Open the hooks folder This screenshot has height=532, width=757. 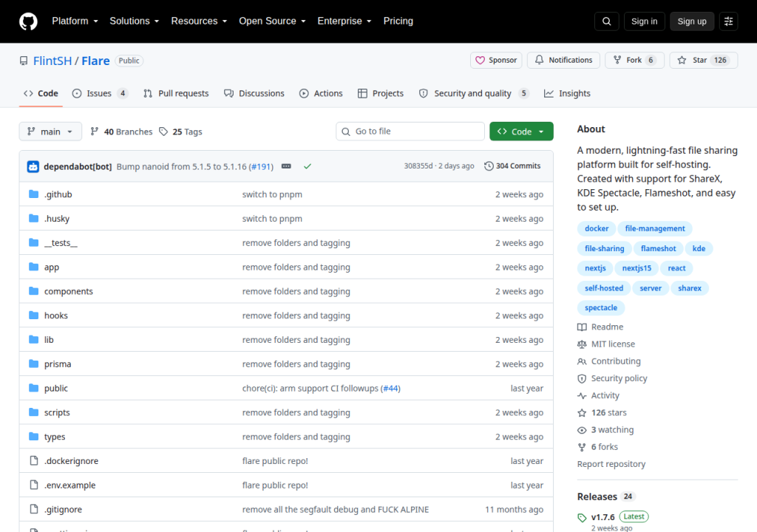(x=56, y=316)
